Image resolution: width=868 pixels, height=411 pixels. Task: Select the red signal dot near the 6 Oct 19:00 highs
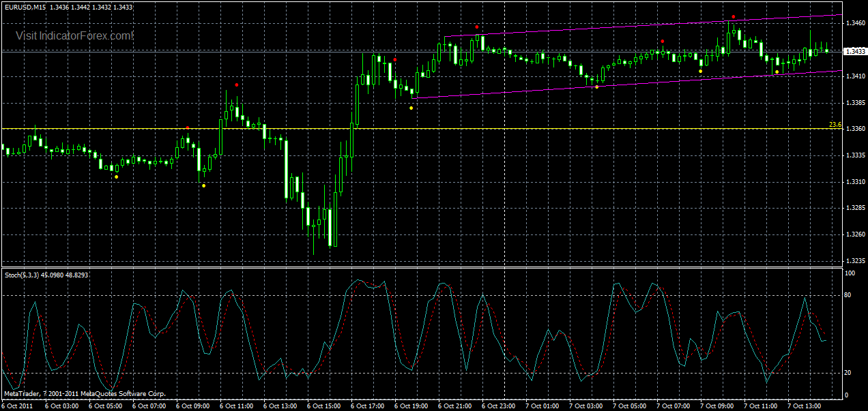pyautogui.click(x=395, y=59)
